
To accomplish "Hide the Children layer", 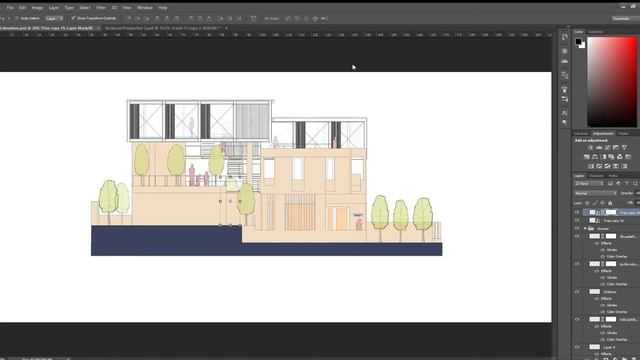I will point(577,292).
